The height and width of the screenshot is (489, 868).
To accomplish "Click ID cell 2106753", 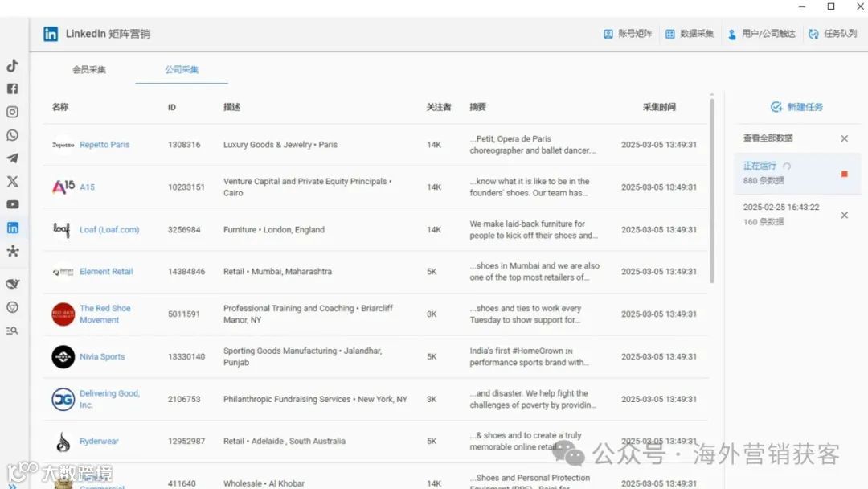I will pyautogui.click(x=184, y=399).
